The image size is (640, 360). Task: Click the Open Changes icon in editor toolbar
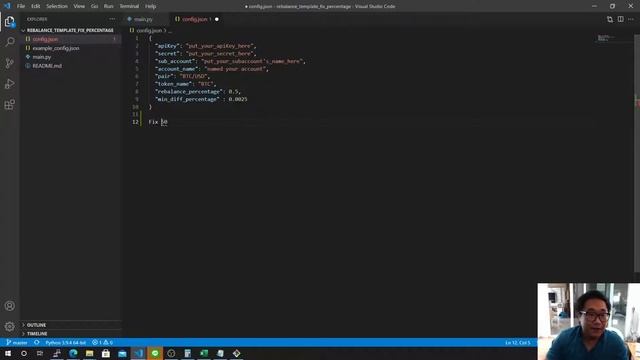click(x=610, y=19)
